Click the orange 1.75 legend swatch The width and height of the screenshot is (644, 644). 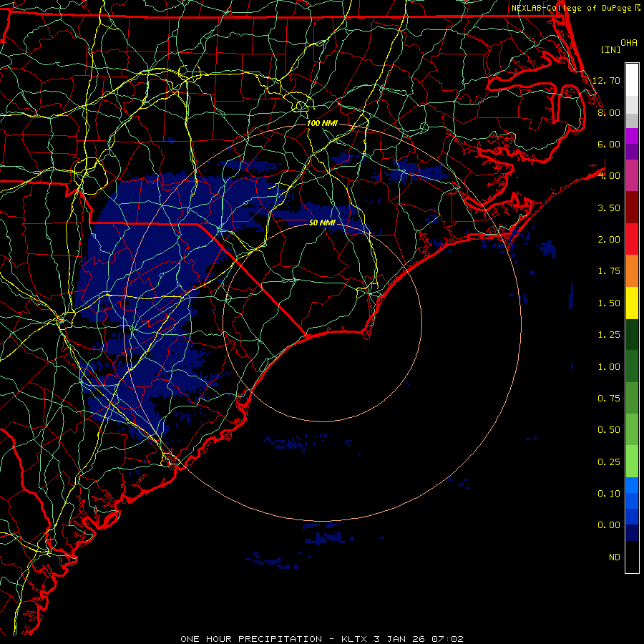(x=632, y=271)
